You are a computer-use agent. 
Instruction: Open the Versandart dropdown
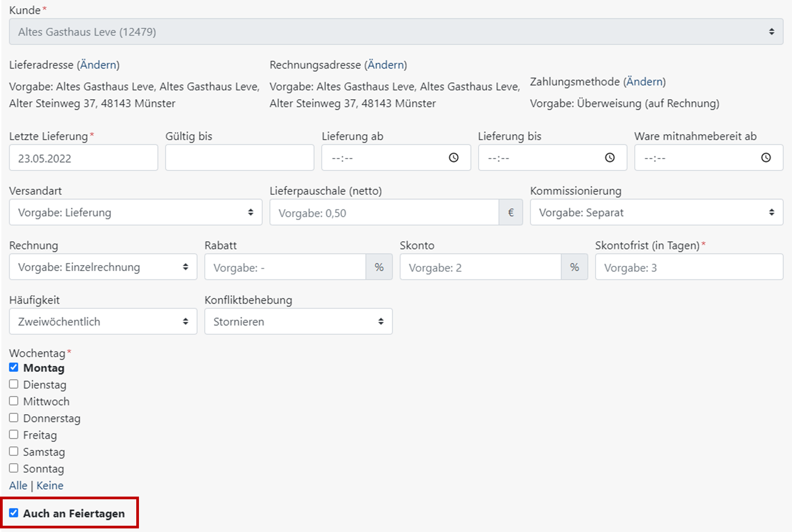(135, 212)
